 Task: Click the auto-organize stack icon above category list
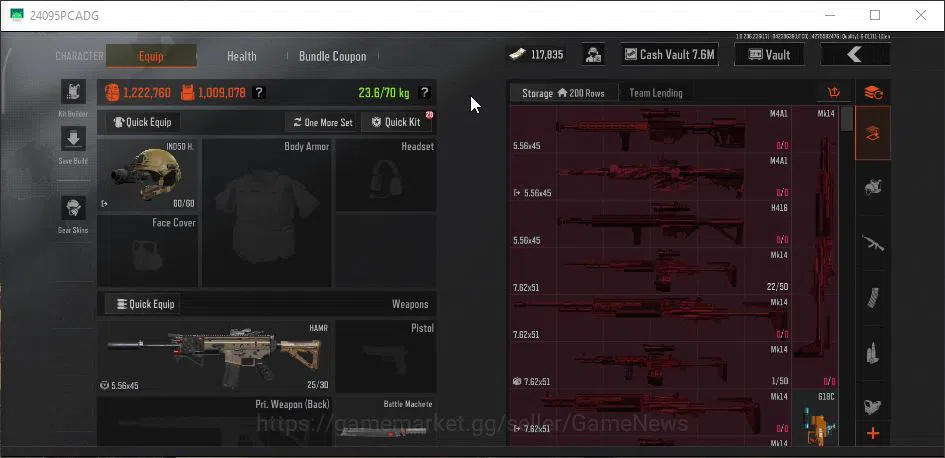tap(873, 93)
